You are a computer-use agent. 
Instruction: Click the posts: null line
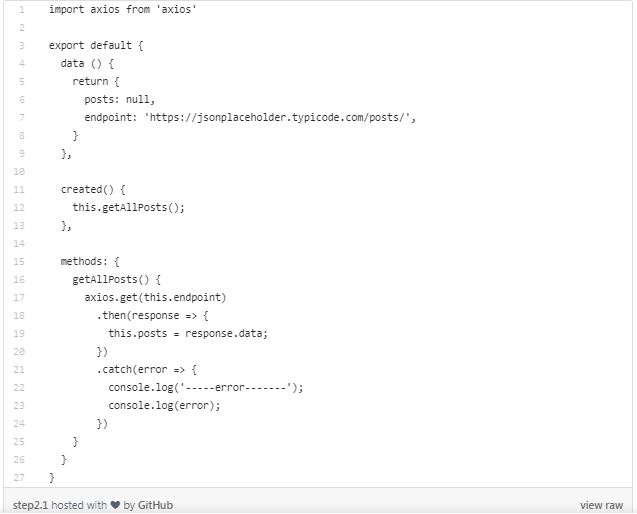click(122, 100)
